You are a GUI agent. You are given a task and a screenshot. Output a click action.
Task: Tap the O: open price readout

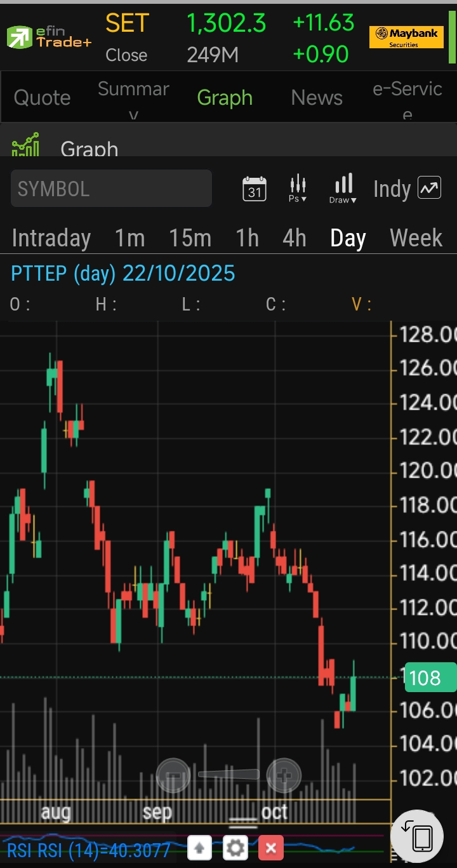[x=20, y=304]
